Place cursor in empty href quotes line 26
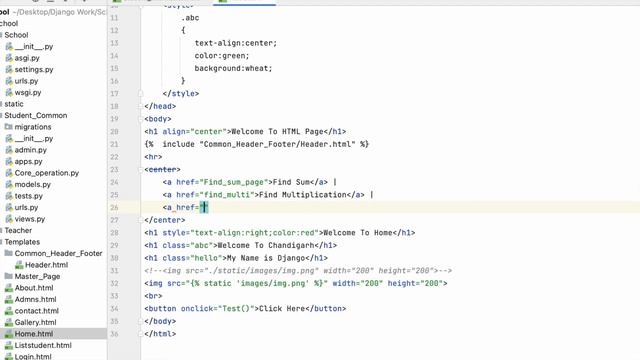 204,207
